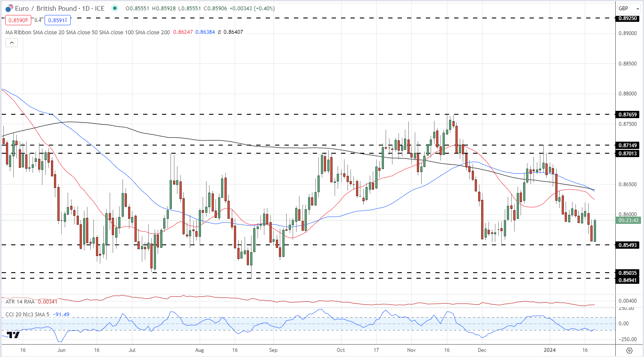Viewport: 644px width, 357px height.
Task: Click the high value H0.85928
Action: pyautogui.click(x=165, y=8)
